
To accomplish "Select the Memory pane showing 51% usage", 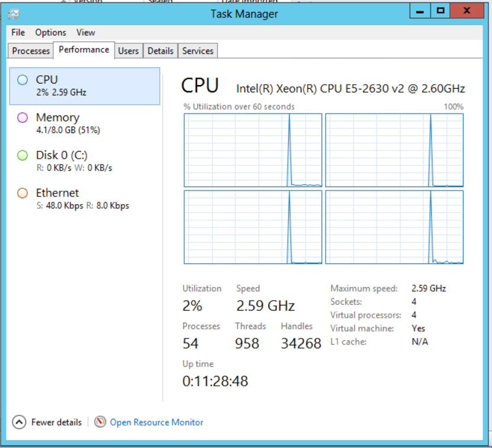I will pos(83,123).
